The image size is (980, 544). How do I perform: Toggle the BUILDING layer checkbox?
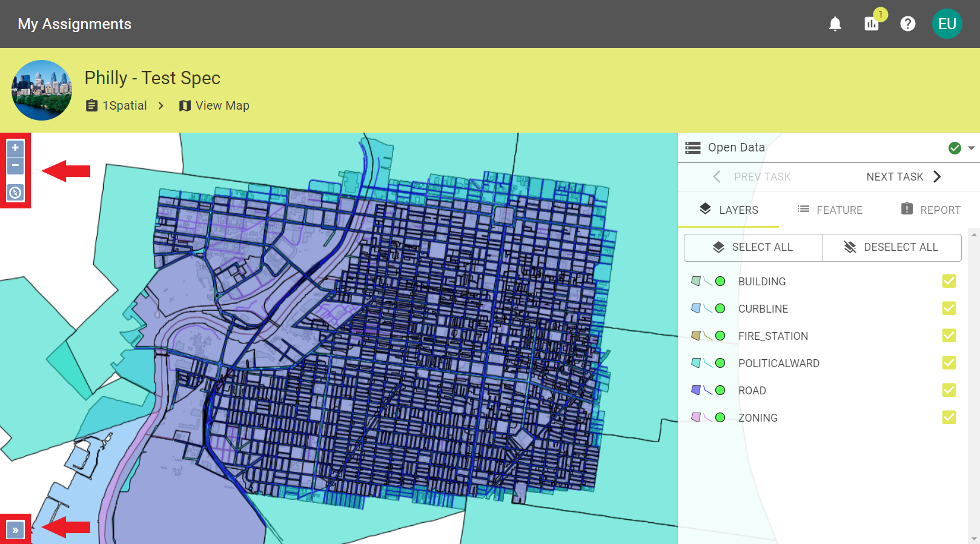[x=949, y=281]
